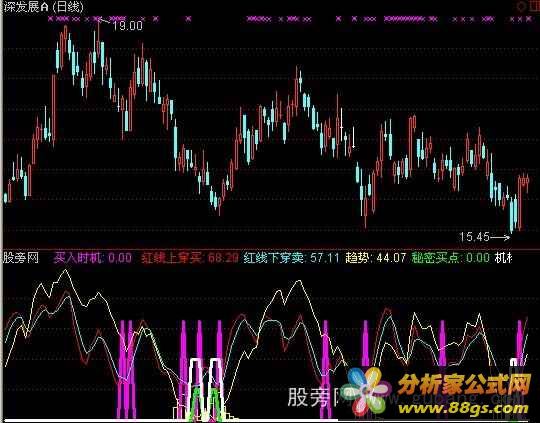Select the 深发展A (日线) chart title

point(44,7)
